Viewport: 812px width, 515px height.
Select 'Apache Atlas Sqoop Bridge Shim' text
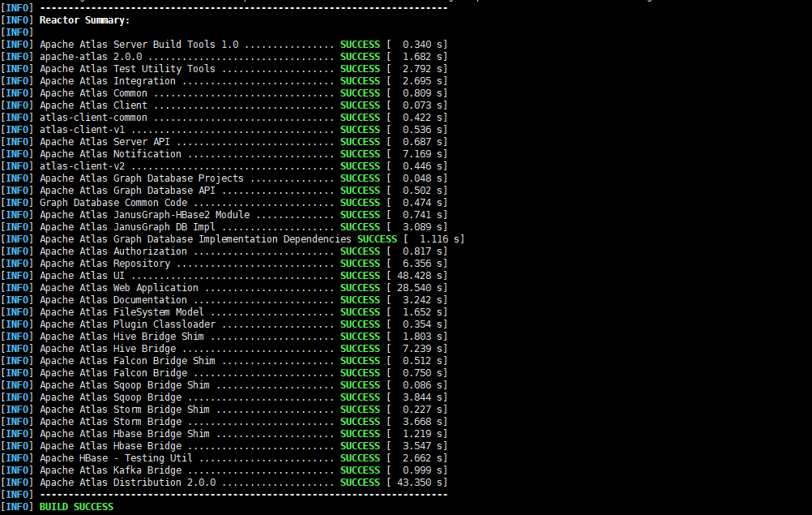coord(125,385)
